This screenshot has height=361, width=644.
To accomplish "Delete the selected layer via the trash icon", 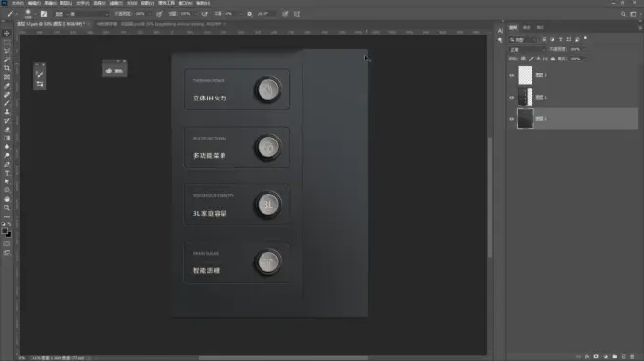I will [x=632, y=356].
